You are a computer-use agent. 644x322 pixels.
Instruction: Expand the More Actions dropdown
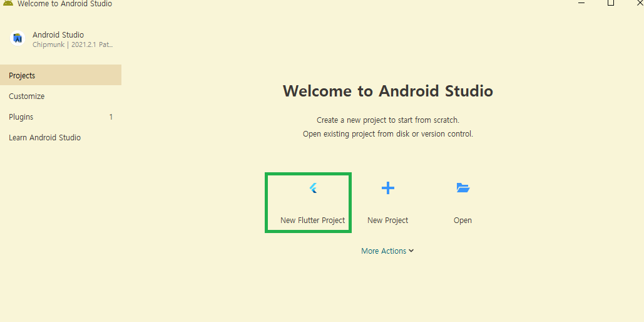(387, 251)
